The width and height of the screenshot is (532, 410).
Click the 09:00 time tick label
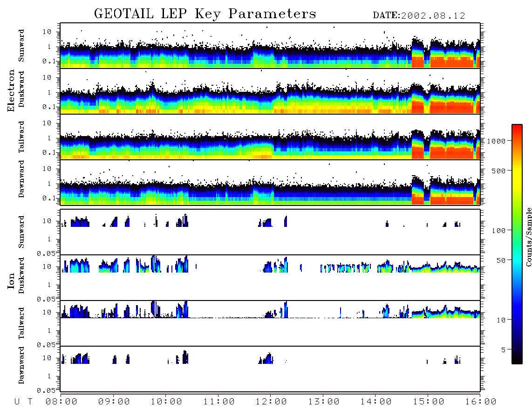point(114,402)
